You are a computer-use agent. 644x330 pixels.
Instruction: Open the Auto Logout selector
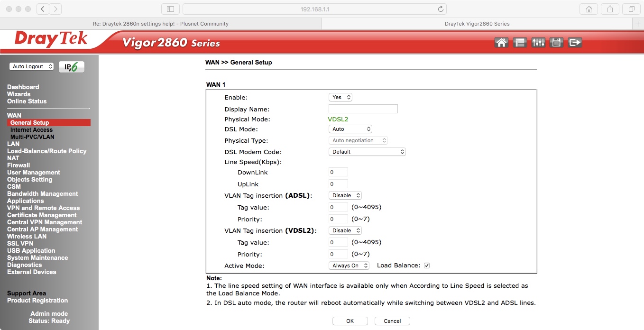(31, 66)
